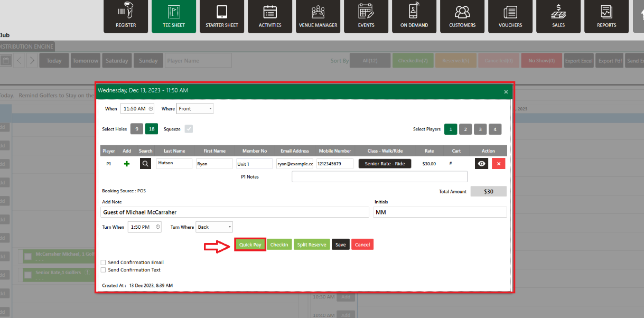
Task: Expand the Turn Where Back dropdown
Action: click(214, 227)
